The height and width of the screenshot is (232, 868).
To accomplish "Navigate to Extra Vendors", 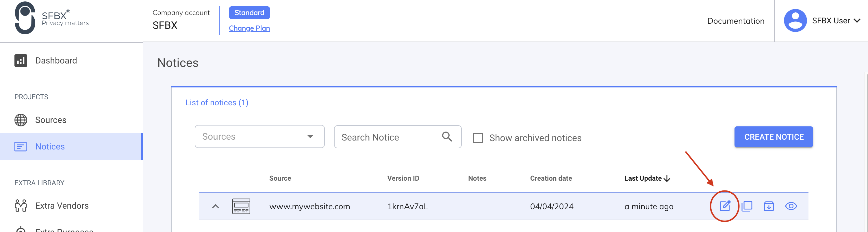I will [62, 205].
